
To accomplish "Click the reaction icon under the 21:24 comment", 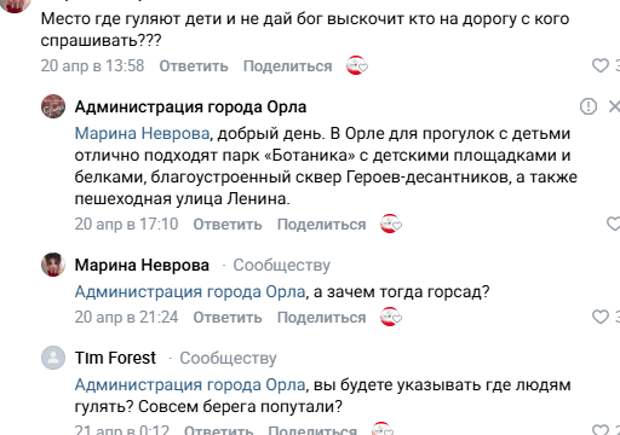I will (392, 317).
